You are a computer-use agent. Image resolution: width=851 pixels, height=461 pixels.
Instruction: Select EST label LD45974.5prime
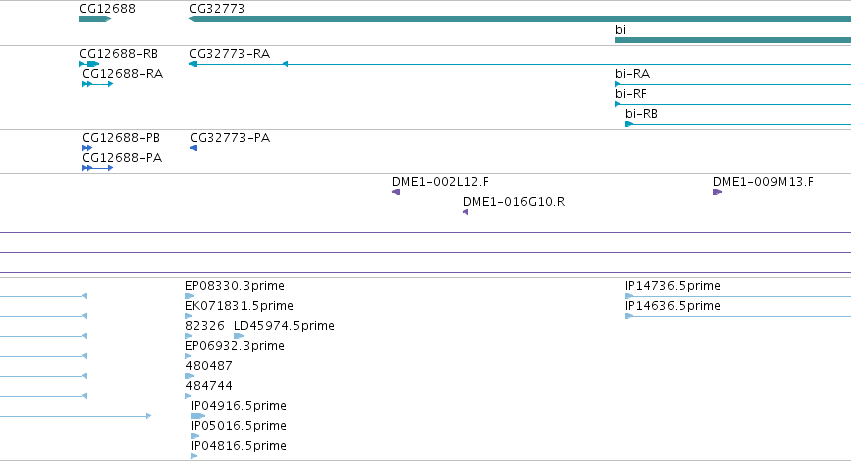(x=284, y=326)
